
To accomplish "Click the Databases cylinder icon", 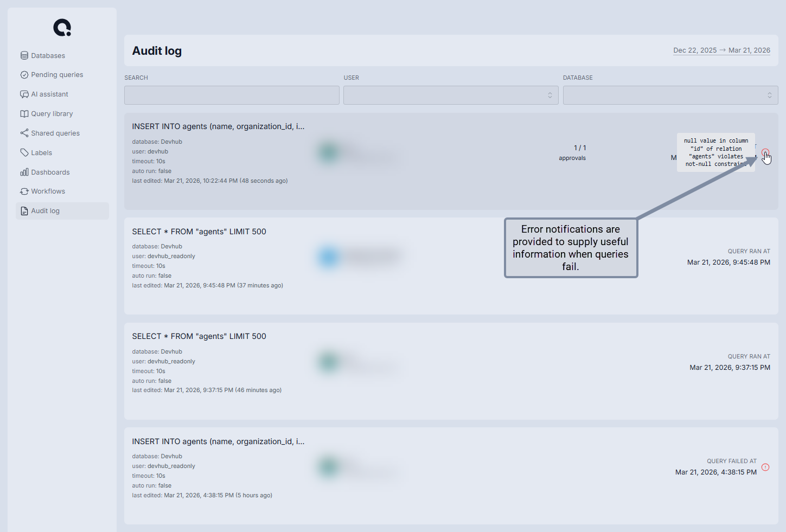I will click(x=24, y=55).
